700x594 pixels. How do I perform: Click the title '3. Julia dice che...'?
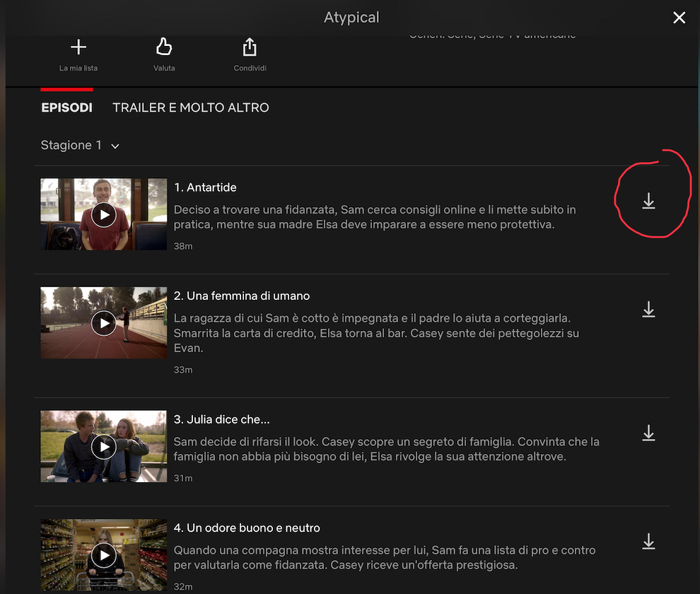pos(221,419)
